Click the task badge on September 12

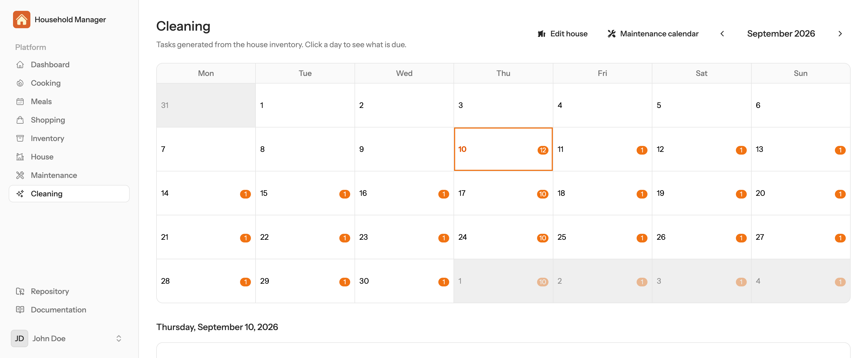click(741, 150)
